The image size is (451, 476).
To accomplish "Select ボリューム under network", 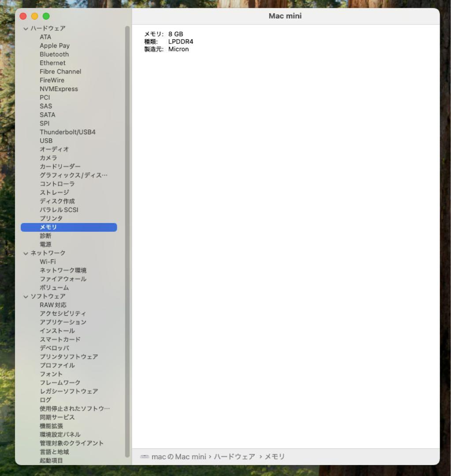I will 54,287.
